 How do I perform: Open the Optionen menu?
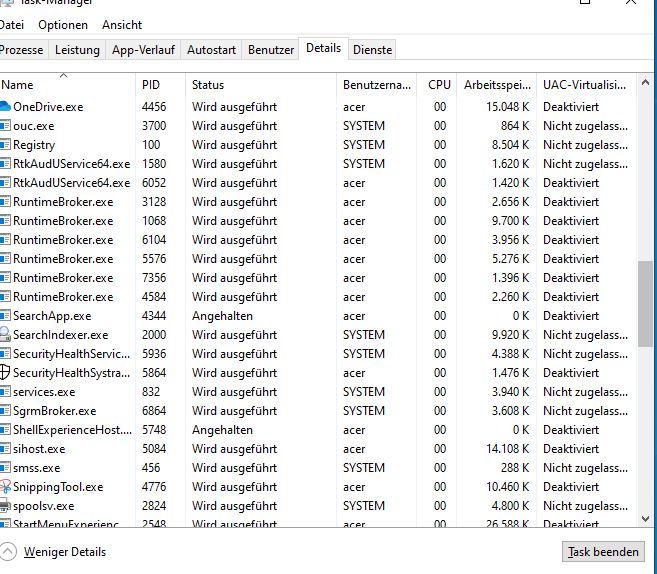[63, 25]
